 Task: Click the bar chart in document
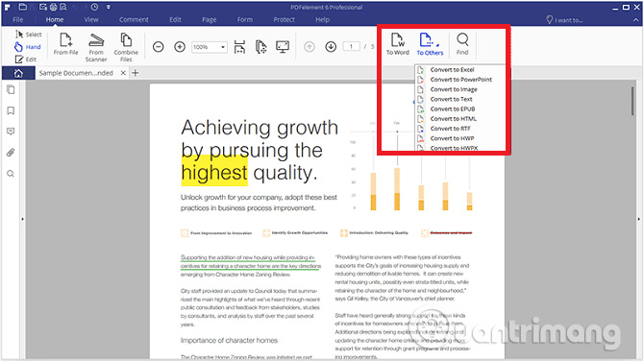click(412, 166)
